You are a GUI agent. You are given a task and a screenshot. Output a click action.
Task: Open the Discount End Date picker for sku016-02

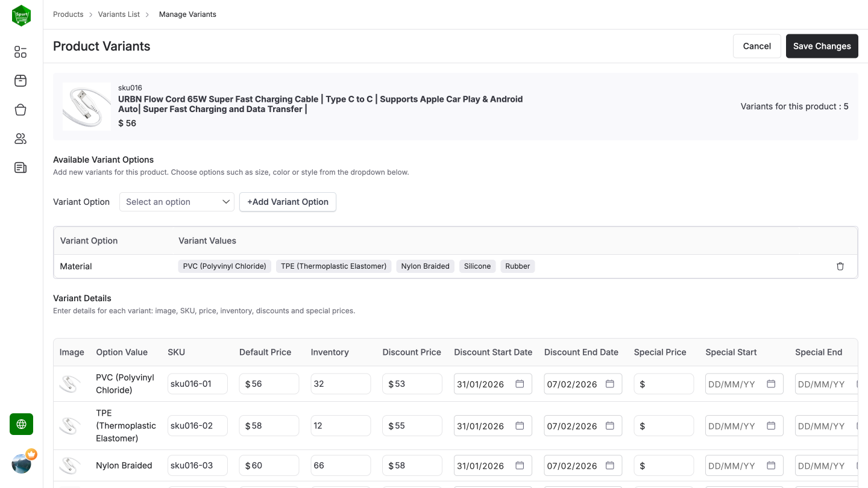point(609,425)
